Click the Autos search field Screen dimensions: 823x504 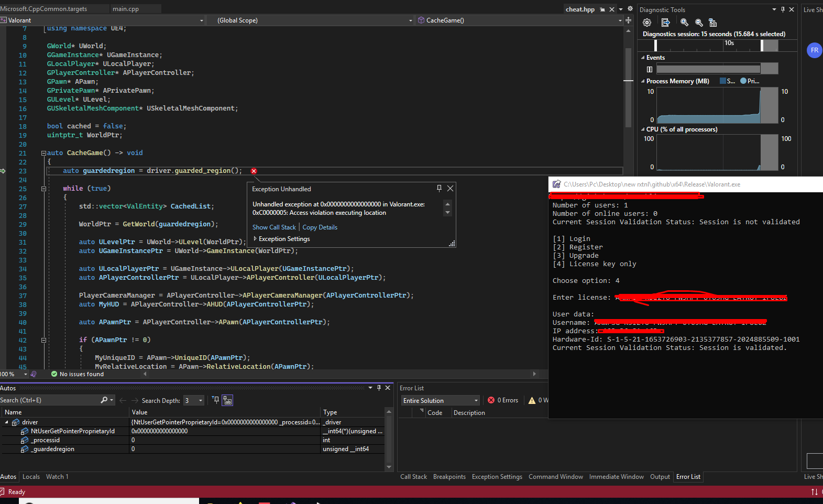point(50,400)
